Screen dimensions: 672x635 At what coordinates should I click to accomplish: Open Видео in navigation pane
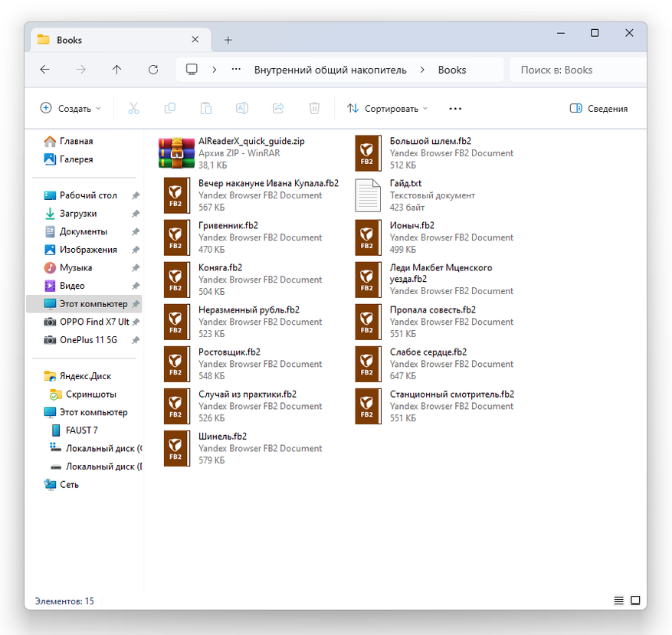click(72, 286)
